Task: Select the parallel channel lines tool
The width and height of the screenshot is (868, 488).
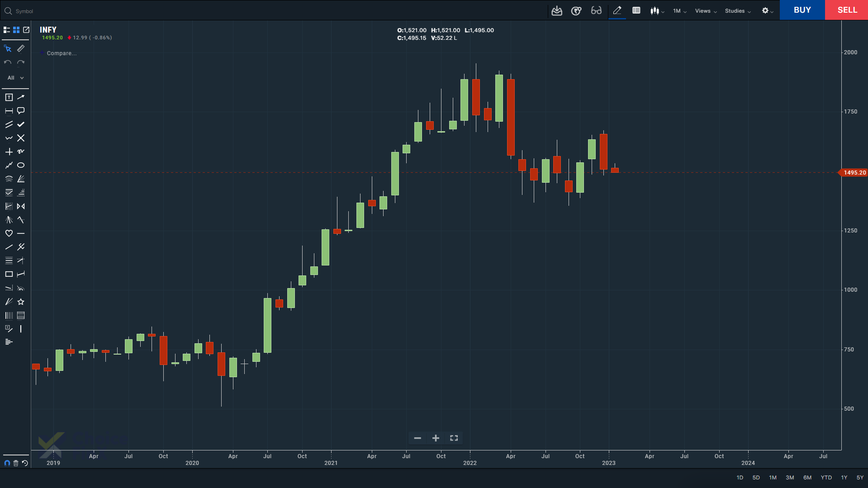Action: [x=9, y=124]
